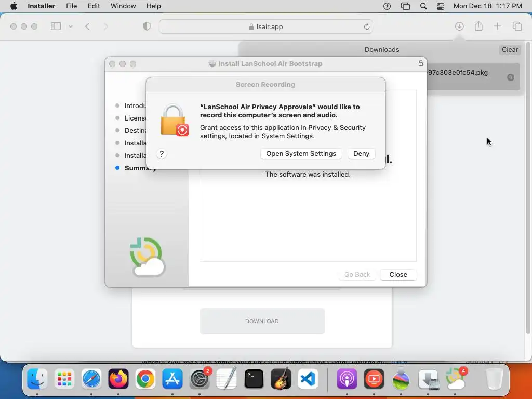This screenshot has height=399, width=532.
Task: Click Open System Settings in Screen Recording dialog
Action: point(301,154)
